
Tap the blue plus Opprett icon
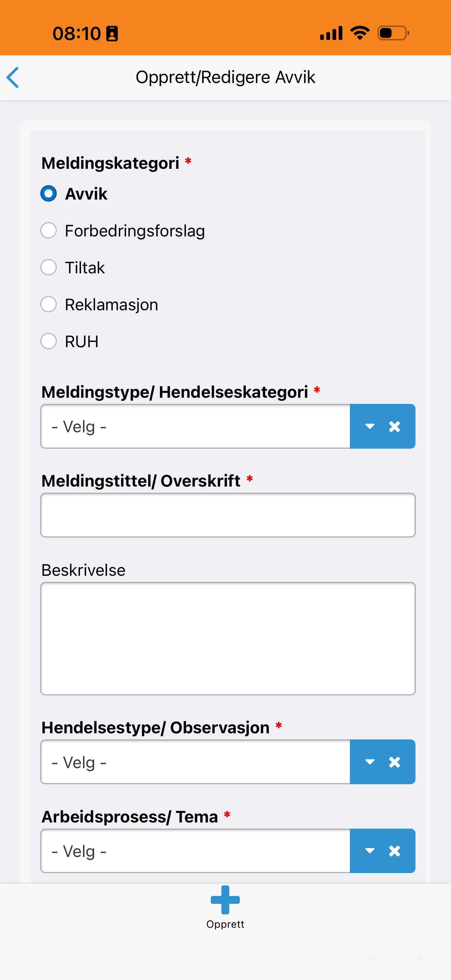tap(225, 900)
